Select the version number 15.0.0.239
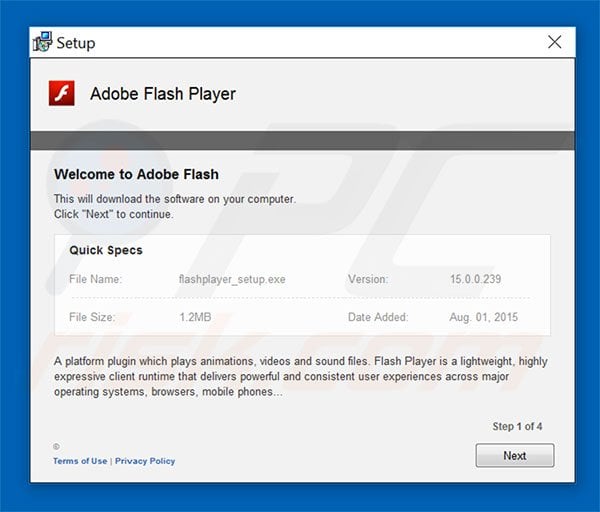 tap(475, 279)
